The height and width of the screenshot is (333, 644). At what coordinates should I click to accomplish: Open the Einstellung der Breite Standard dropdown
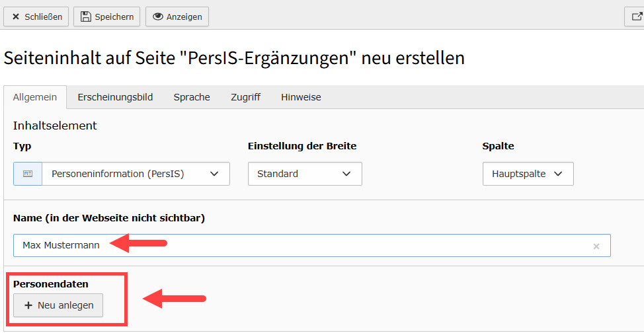[305, 174]
